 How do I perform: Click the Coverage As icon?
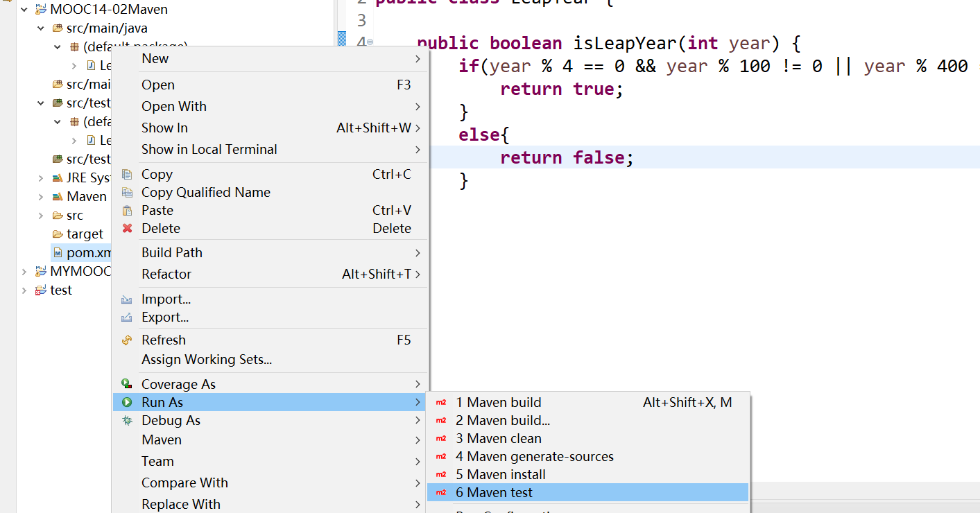click(127, 384)
